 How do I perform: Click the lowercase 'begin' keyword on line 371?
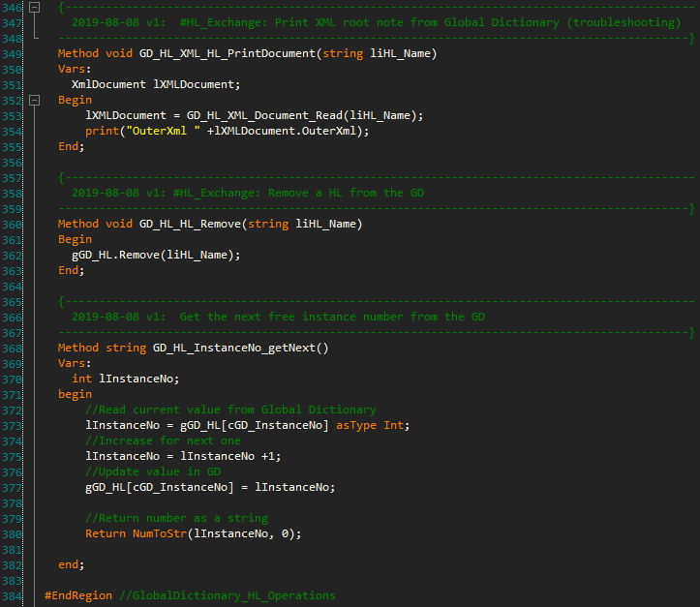75,395
